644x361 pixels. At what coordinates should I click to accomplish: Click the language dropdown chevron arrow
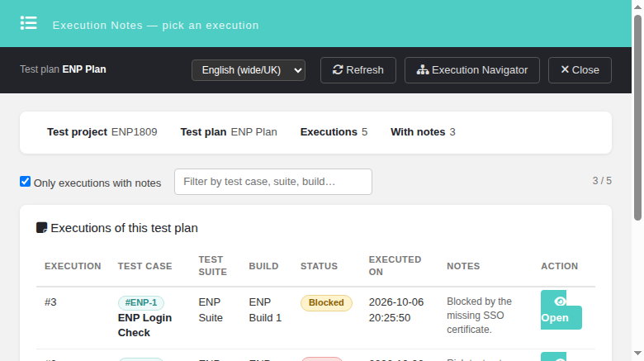298,70
